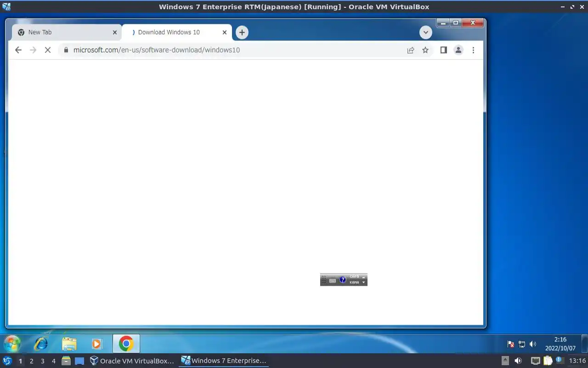Select the Windows 7 Enterprise window in panel

(x=223, y=361)
